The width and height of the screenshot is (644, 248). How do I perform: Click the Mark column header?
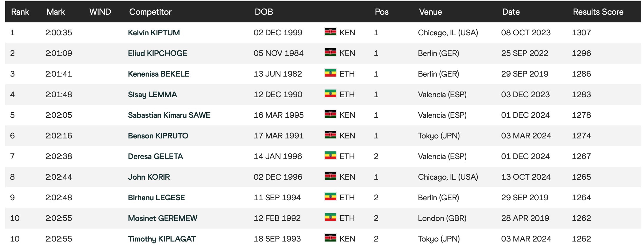tap(56, 12)
